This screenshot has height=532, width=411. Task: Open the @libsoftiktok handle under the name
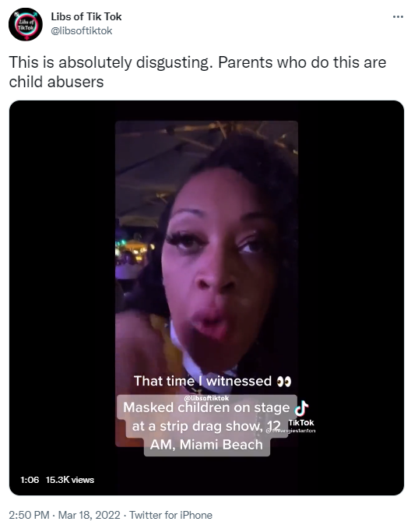point(82,31)
